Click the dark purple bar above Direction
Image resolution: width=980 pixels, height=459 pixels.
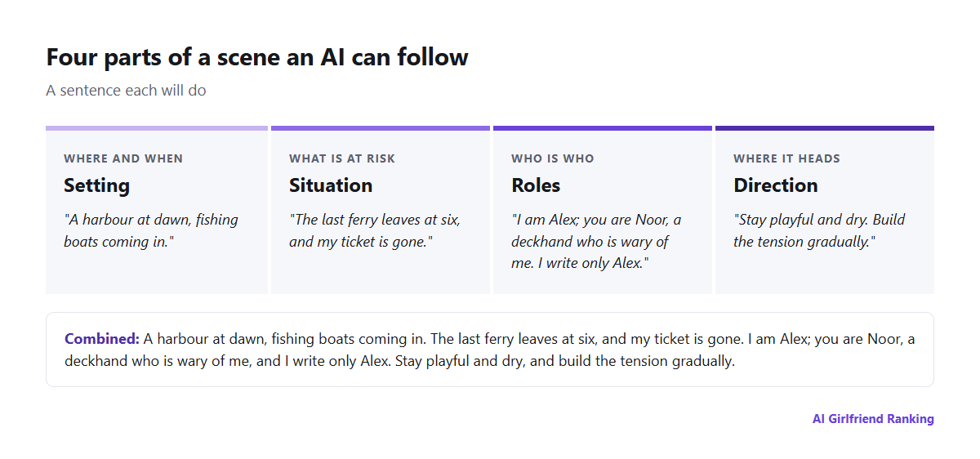(x=825, y=128)
